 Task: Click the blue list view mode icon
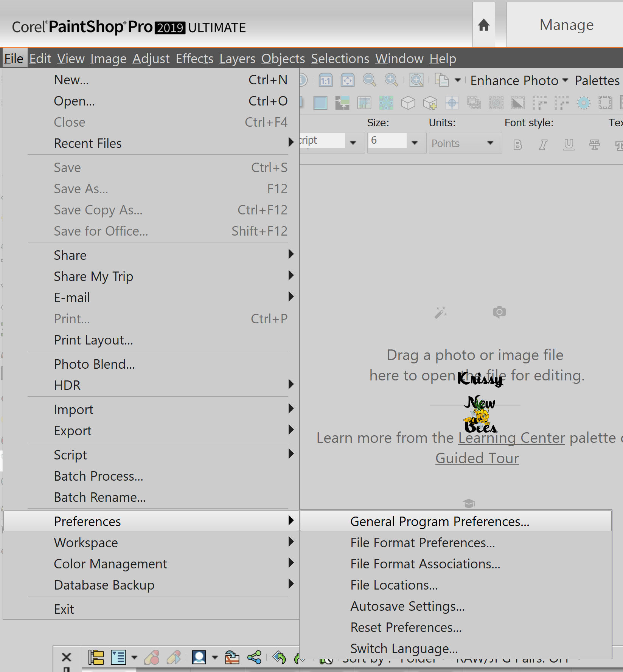click(x=118, y=657)
